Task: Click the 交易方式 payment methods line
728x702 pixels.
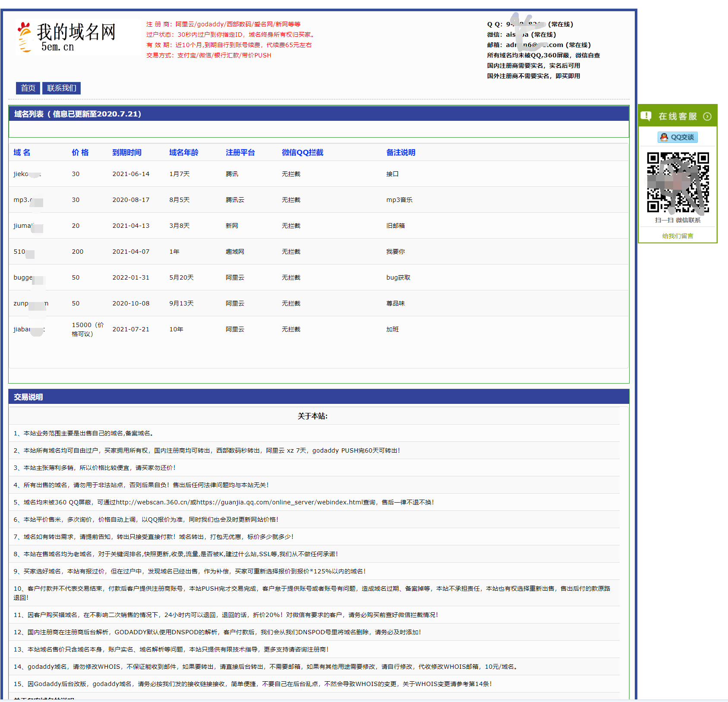Action: [208, 55]
